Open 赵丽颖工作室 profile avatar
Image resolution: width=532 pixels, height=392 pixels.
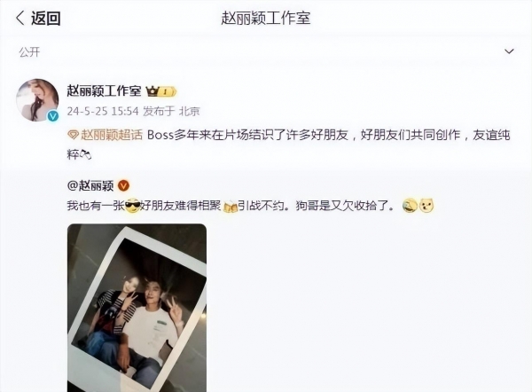pos(37,100)
